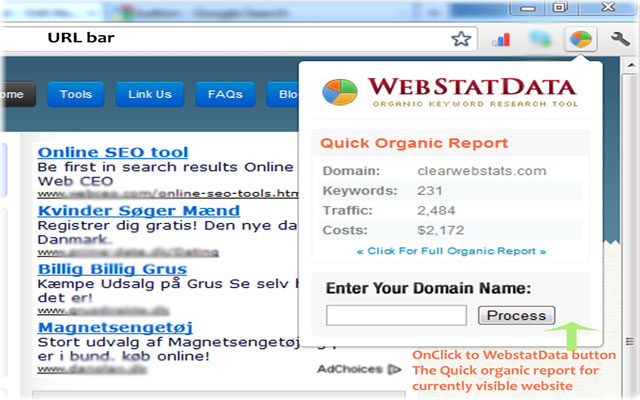Close the browser window

pos(608,7)
